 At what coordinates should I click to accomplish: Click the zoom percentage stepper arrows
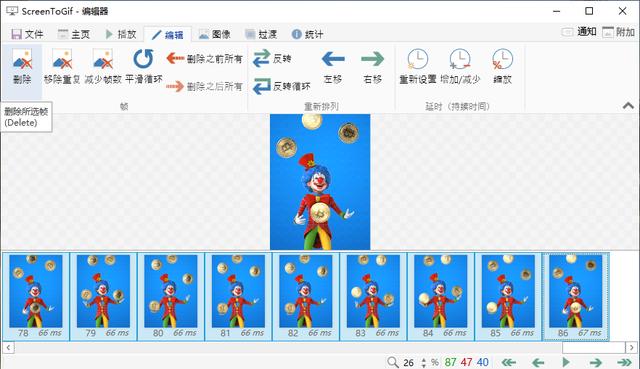pos(424,362)
